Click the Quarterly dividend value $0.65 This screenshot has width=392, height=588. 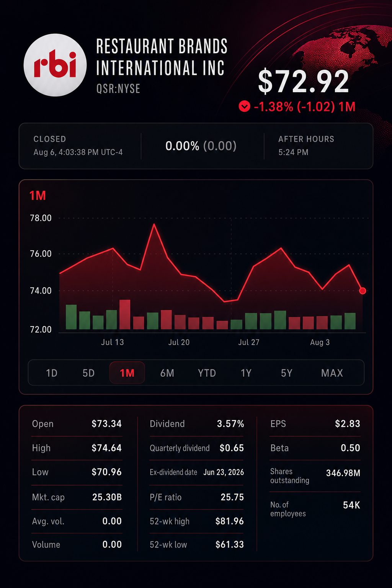[x=232, y=448]
